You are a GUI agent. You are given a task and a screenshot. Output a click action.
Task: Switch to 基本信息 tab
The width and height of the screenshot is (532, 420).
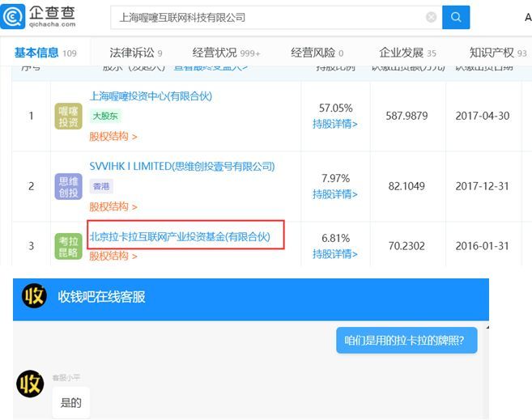45,53
